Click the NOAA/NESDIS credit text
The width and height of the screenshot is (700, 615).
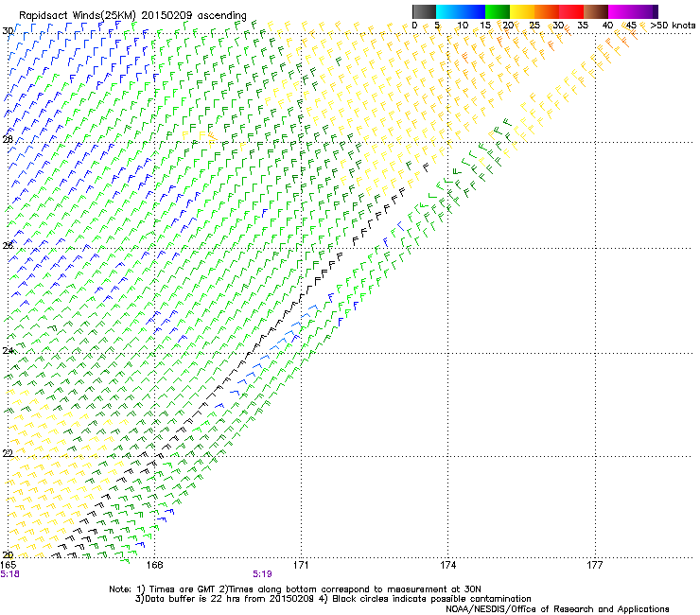(557, 609)
